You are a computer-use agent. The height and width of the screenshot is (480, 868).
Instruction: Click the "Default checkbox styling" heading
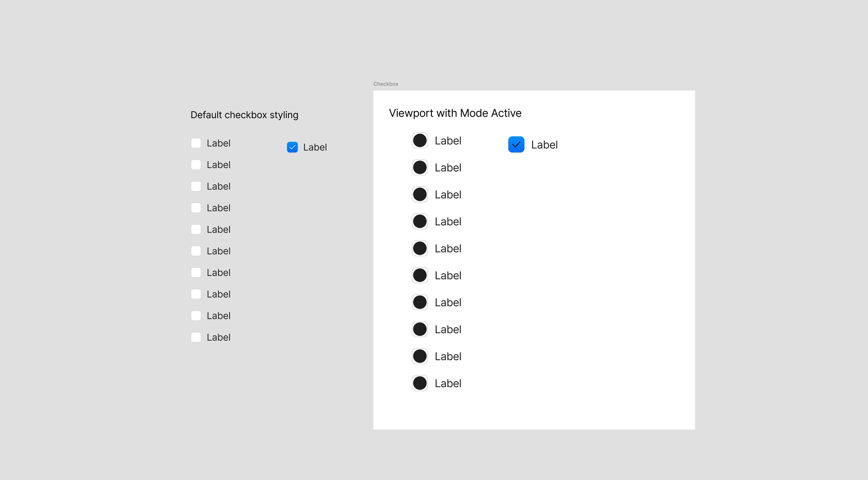pos(244,115)
